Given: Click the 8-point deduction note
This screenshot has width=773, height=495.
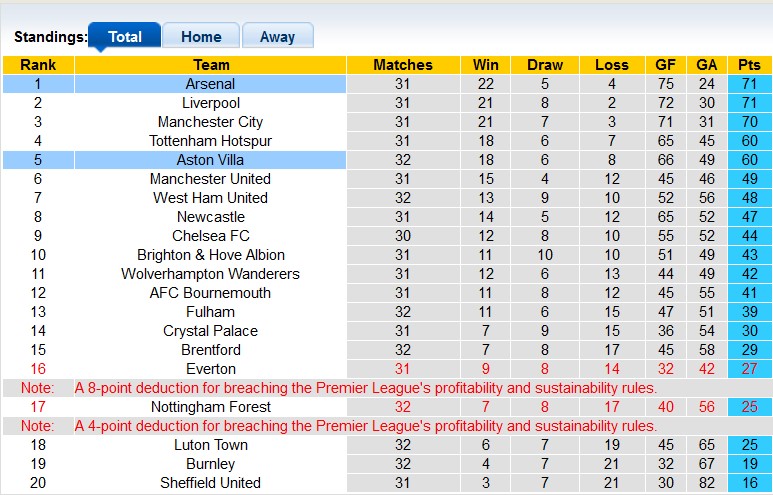Looking at the screenshot, I should 366,388.
